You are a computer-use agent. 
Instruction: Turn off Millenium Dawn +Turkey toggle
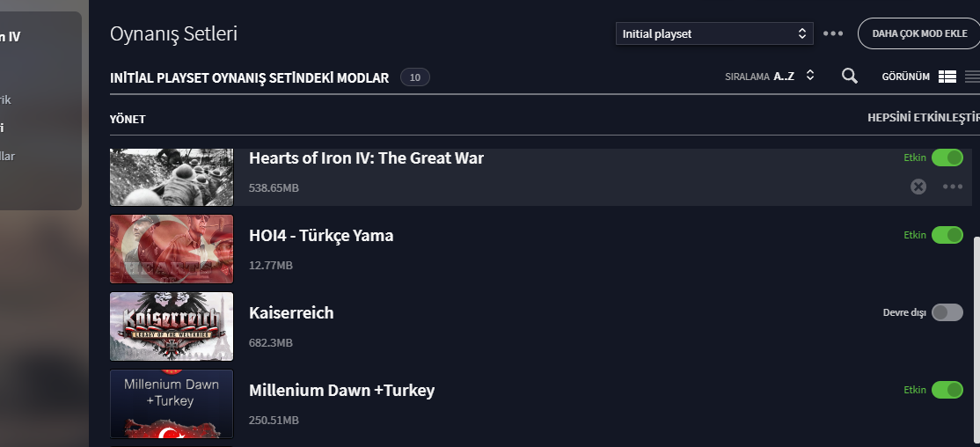point(947,390)
